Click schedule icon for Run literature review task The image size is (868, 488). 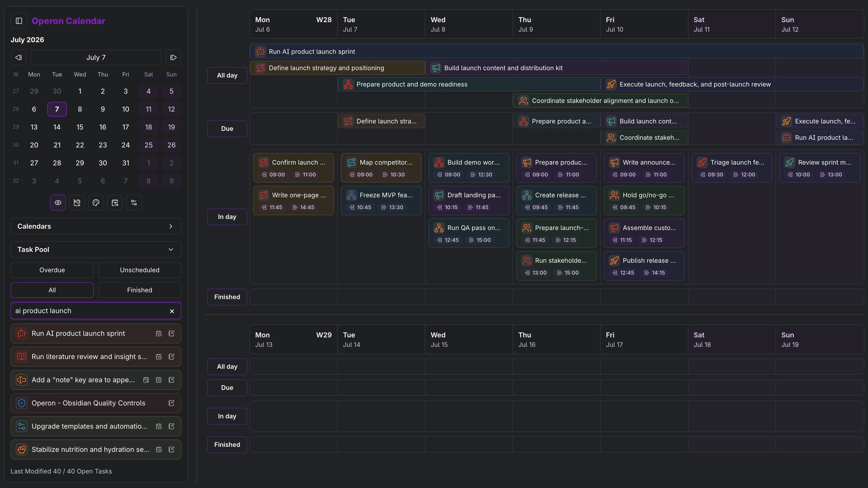click(x=159, y=357)
